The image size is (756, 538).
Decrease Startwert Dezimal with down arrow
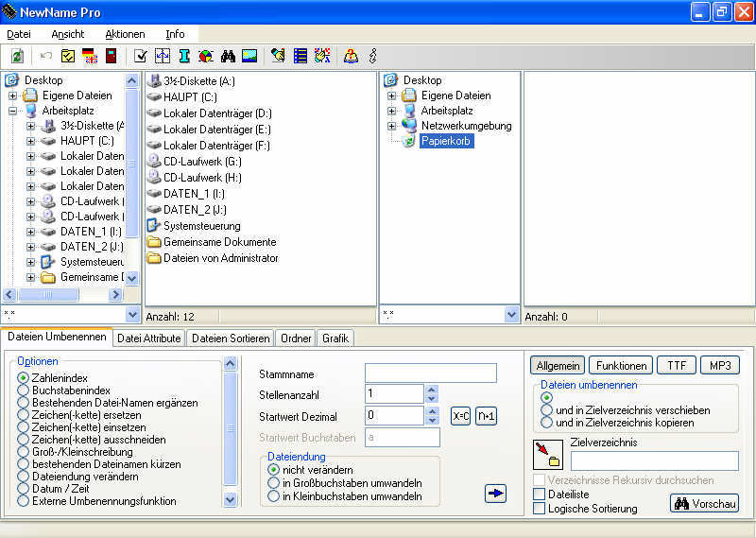tap(432, 420)
